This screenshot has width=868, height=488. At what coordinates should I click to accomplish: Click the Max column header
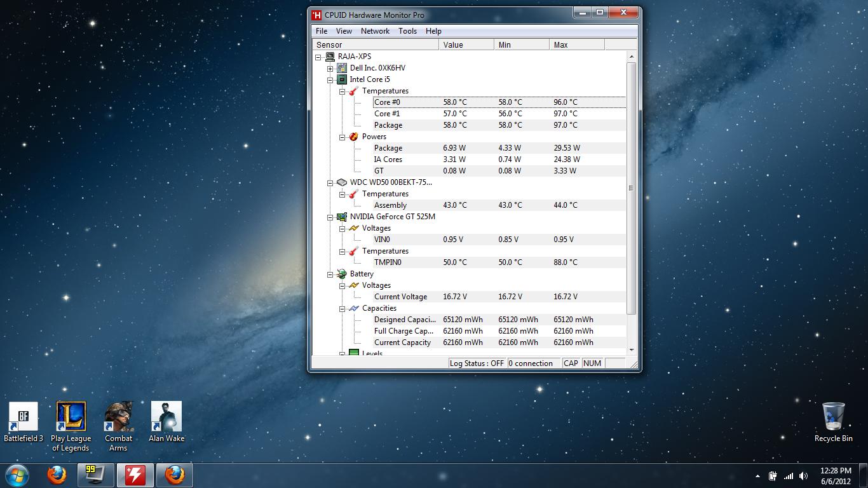coord(577,44)
